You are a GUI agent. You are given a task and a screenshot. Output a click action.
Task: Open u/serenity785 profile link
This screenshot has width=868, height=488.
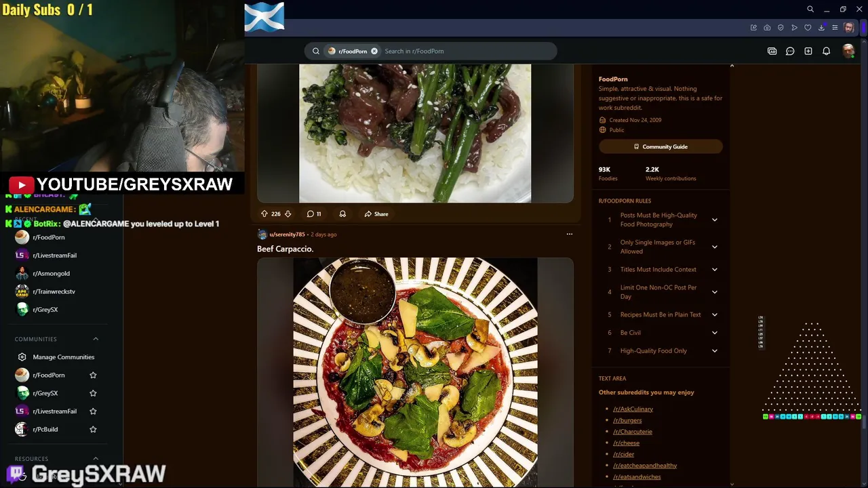pyautogui.click(x=287, y=235)
